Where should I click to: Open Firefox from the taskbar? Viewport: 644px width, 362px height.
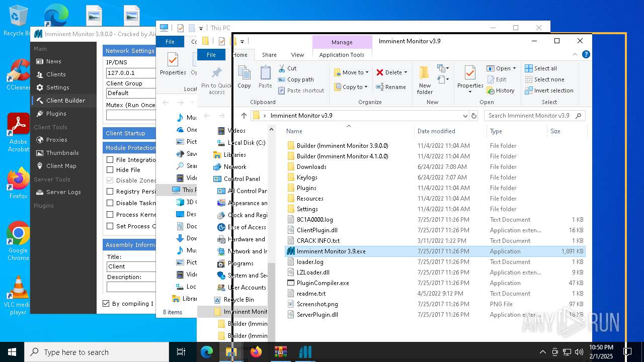tap(256, 352)
